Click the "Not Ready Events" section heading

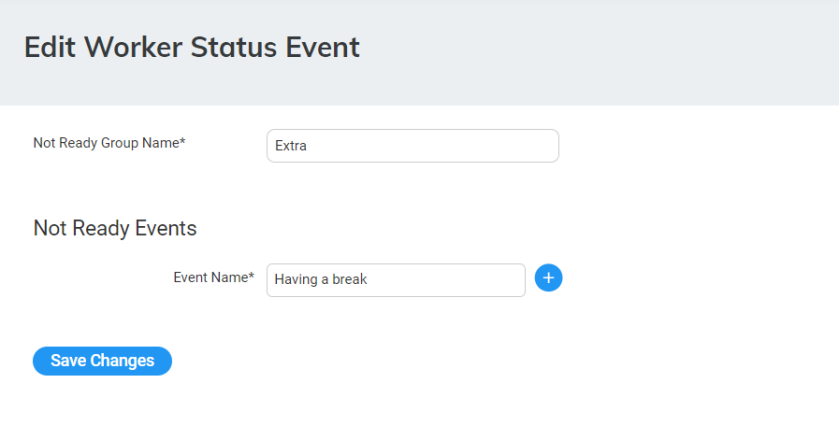click(x=115, y=228)
